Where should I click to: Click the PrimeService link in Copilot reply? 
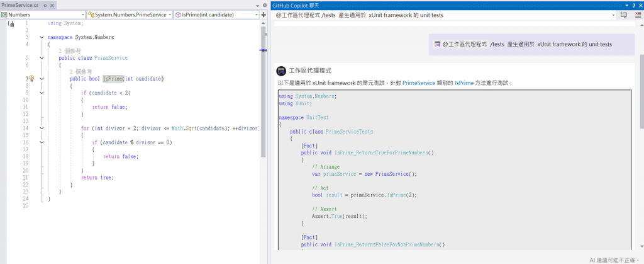pyautogui.click(x=418, y=83)
